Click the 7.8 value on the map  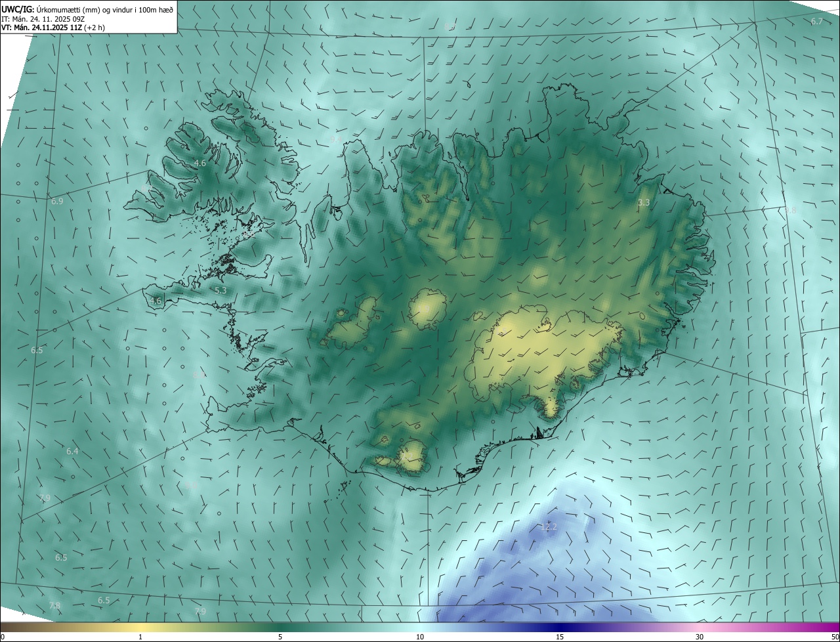[x=54, y=605]
